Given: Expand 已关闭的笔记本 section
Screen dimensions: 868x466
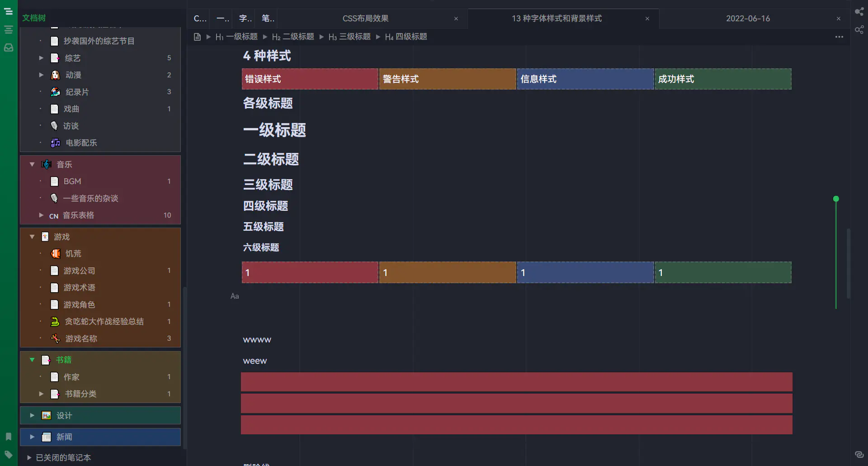Looking at the screenshot, I should [29, 457].
